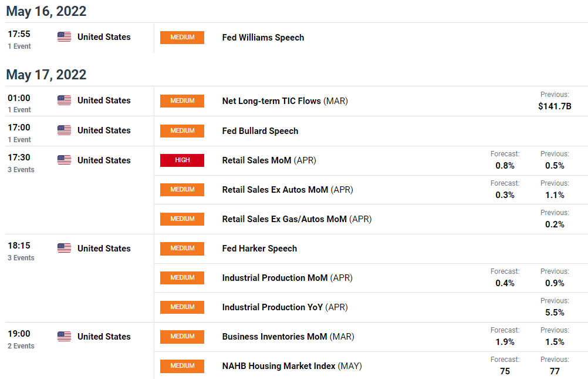588x379 pixels.
Task: Click Industrial Production MoM previous 0.9%
Action: [555, 283]
